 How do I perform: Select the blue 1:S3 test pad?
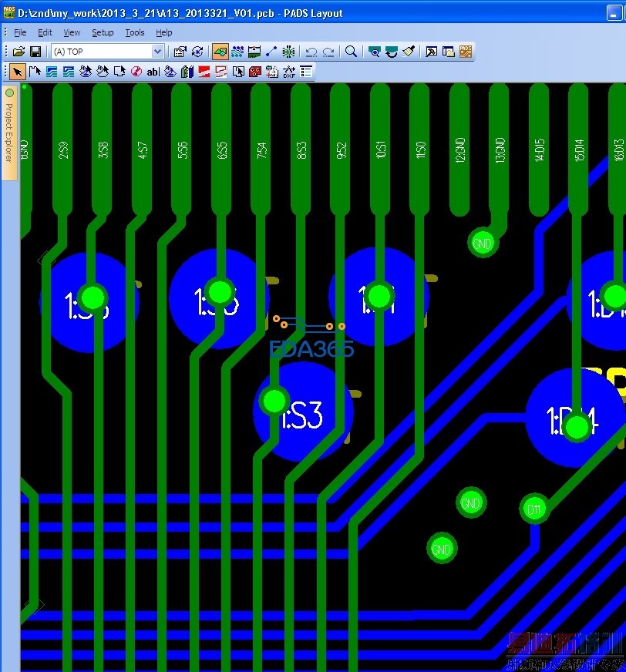tap(303, 412)
